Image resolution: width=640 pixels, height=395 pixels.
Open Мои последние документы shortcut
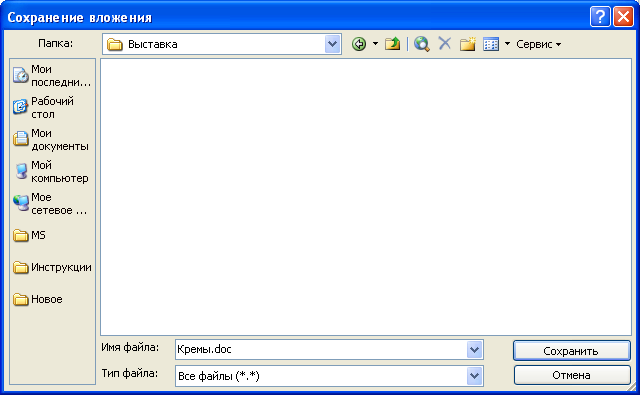tap(52, 75)
